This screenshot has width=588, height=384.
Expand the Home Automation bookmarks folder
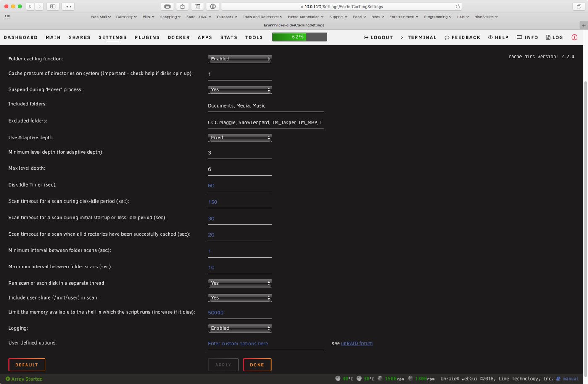pos(306,17)
